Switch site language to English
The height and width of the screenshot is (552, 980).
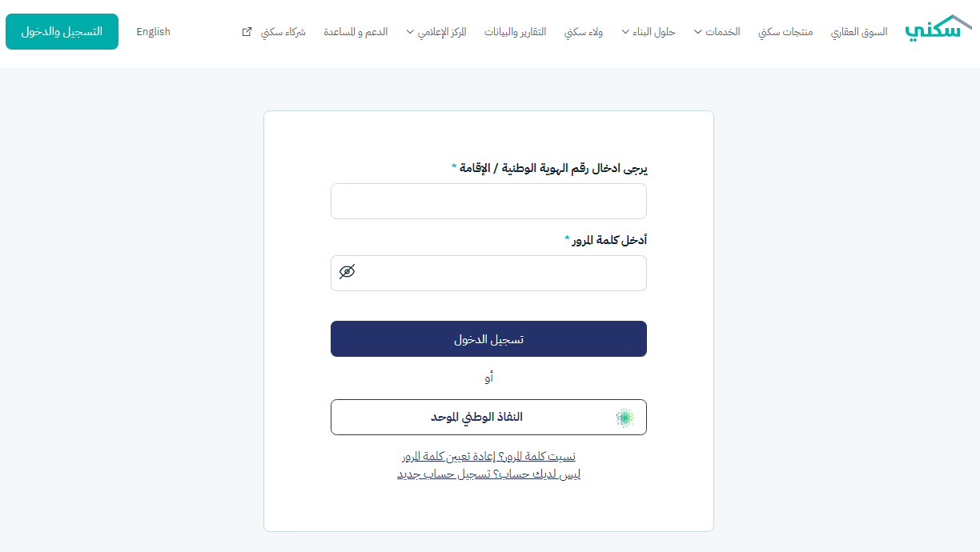(154, 32)
